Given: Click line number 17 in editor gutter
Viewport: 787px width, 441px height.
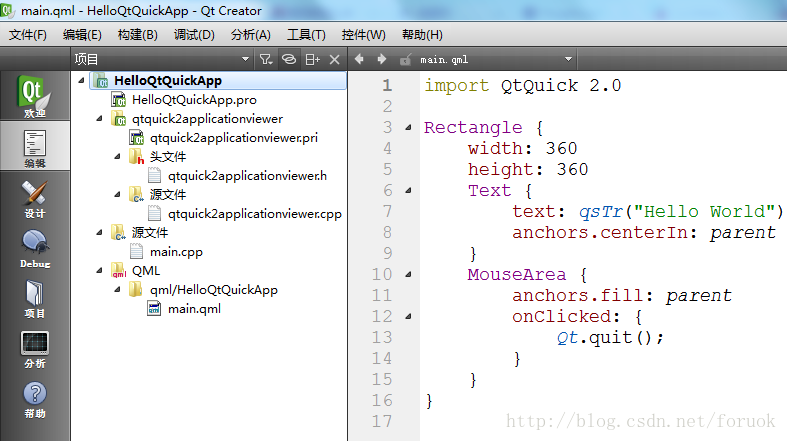Looking at the screenshot, I should (x=382, y=421).
